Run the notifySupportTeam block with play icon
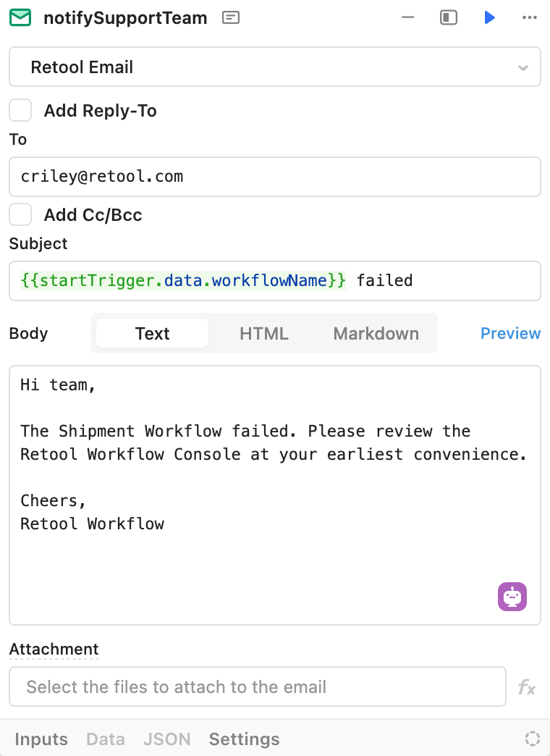This screenshot has height=756, width=550. pos(489,18)
